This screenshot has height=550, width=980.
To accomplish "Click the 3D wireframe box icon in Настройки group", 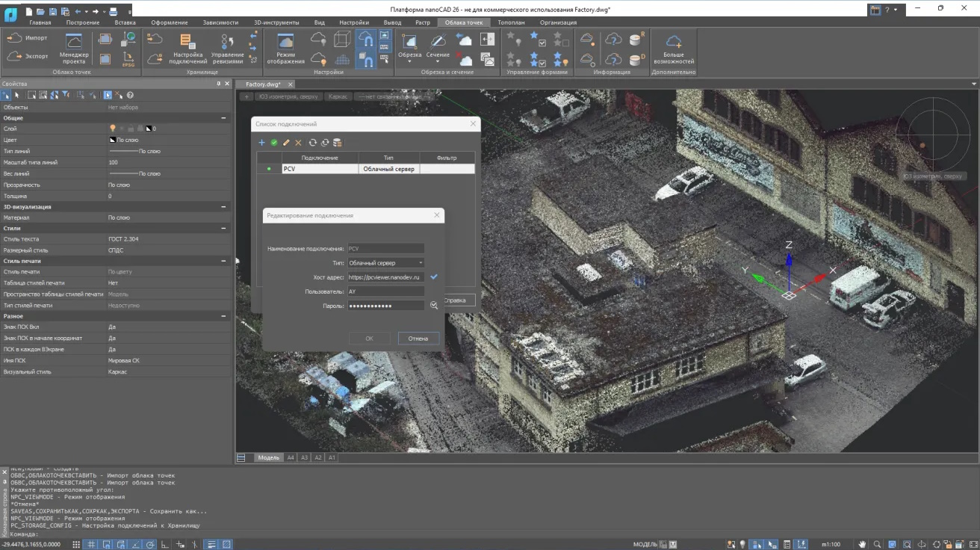I will point(342,39).
